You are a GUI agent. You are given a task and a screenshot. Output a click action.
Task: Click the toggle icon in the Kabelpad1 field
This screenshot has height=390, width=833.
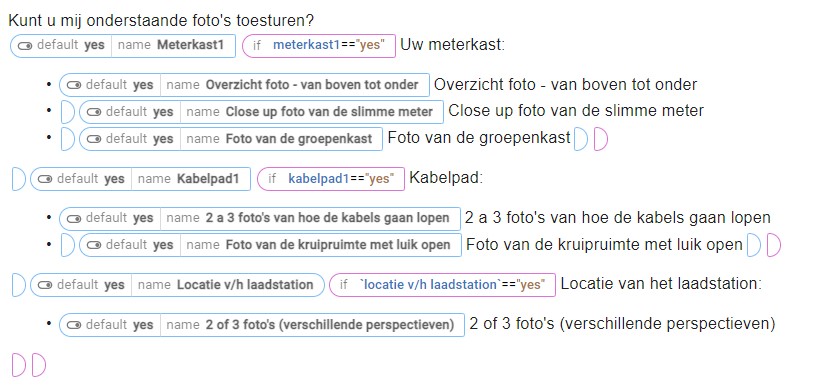pyautogui.click(x=45, y=179)
